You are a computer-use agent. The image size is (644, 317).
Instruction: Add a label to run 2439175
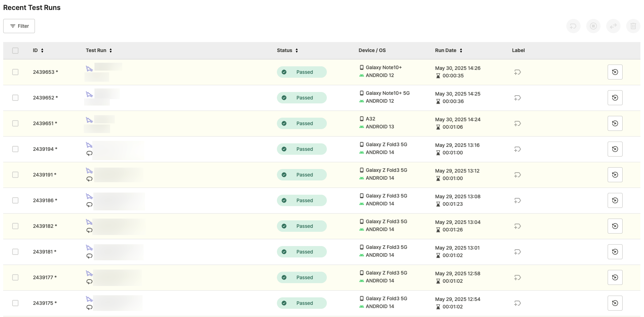517,303
